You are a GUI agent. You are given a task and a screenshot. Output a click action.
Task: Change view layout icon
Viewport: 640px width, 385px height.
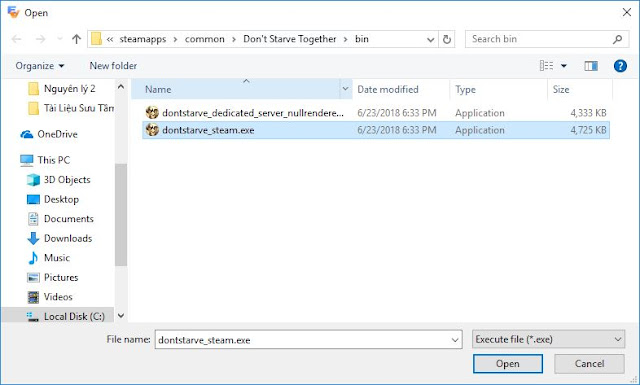click(547, 66)
